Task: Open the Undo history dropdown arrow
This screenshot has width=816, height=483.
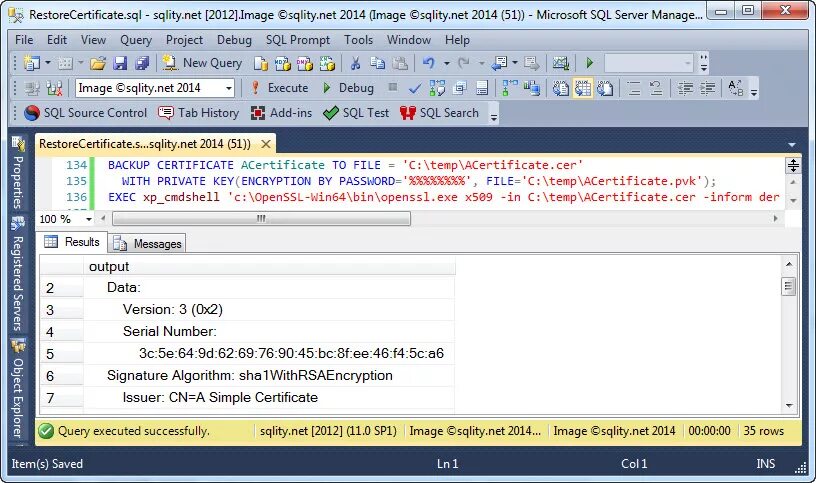Action: pos(447,63)
